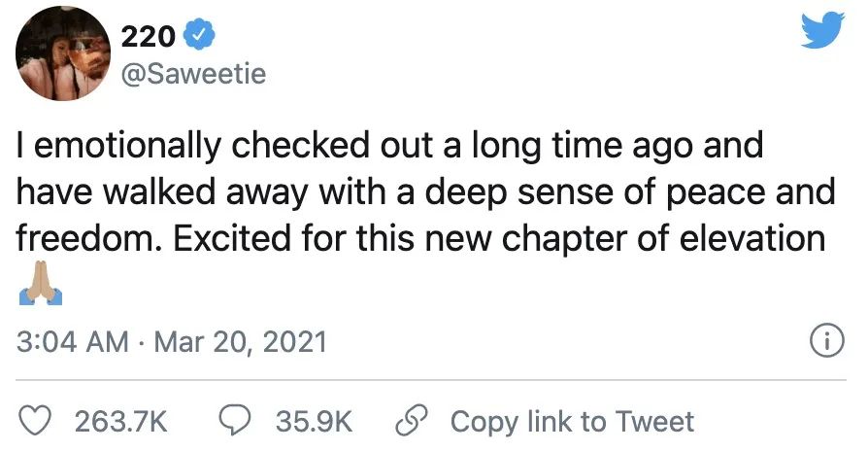This screenshot has height=451, width=868.
Task: Click the praying hands emoji
Action: pos(37,284)
